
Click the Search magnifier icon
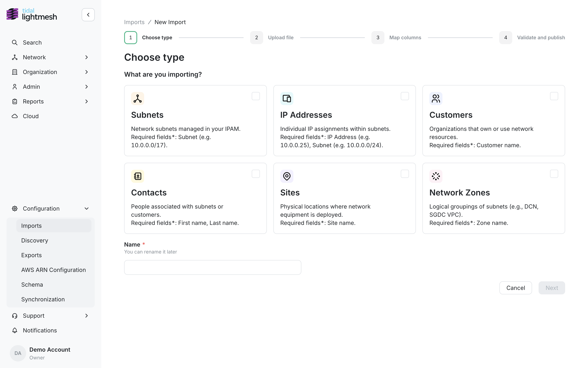pyautogui.click(x=14, y=43)
